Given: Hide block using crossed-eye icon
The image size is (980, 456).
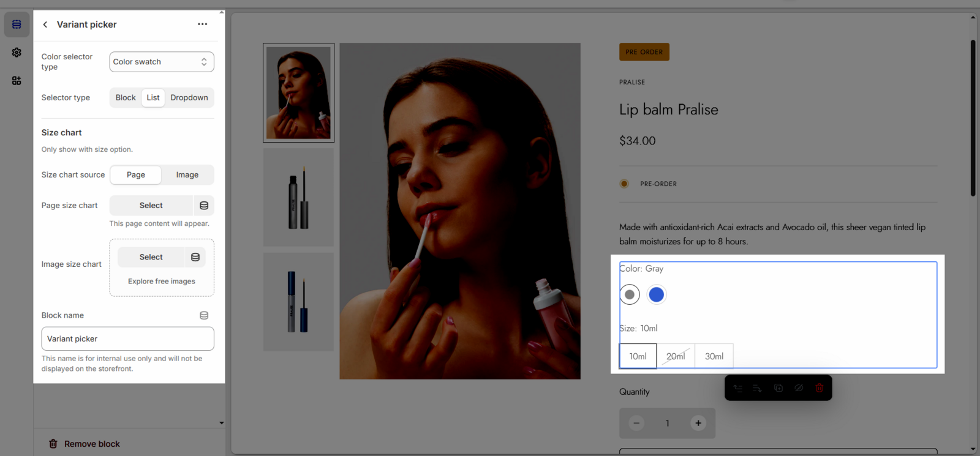Looking at the screenshot, I should pos(799,388).
